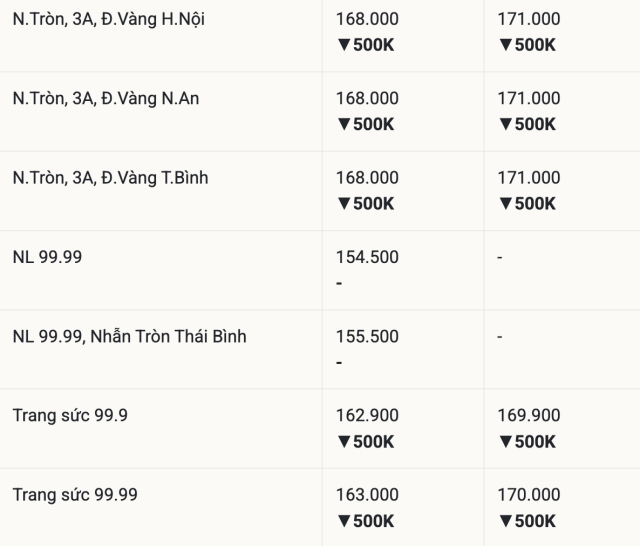Image resolution: width=640 pixels, height=546 pixels.
Task: Click the down-arrow 500K indicator below 162.900
Action: [x=365, y=441]
